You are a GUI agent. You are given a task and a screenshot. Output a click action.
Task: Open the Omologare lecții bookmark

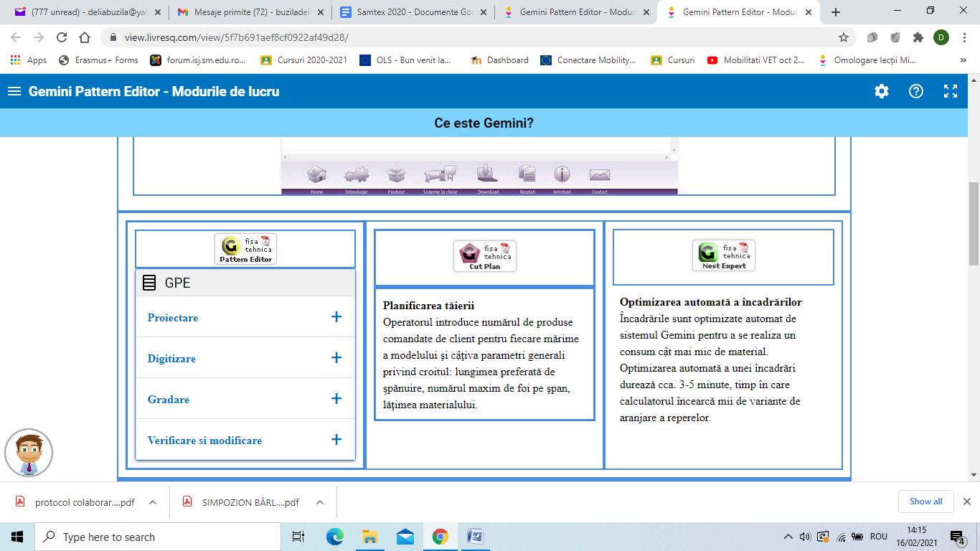pos(866,60)
